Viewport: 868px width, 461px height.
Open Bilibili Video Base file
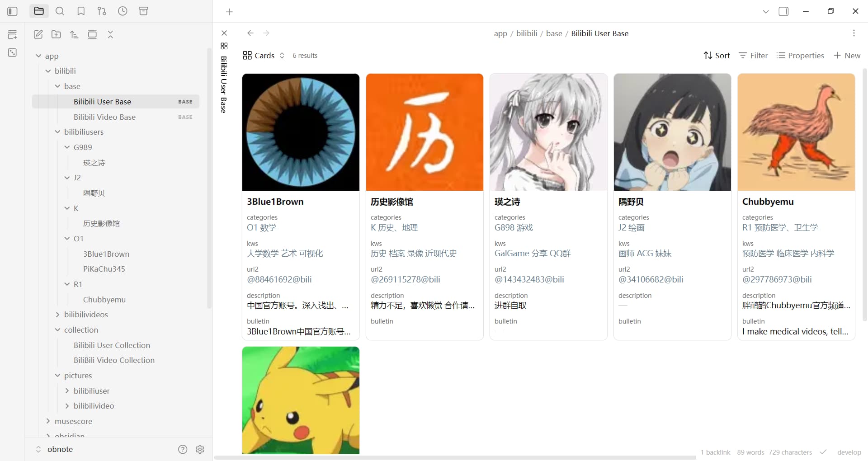coord(104,117)
